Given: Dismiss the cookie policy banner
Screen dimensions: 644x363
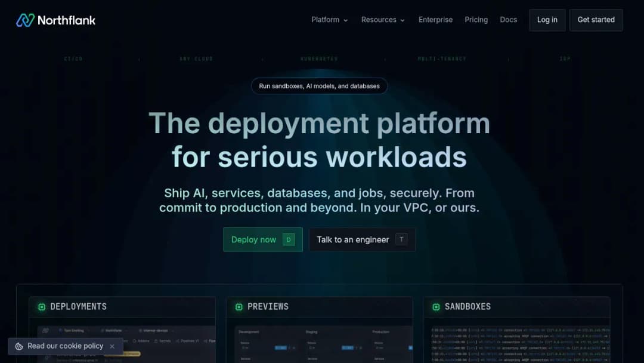Looking at the screenshot, I should tap(112, 346).
